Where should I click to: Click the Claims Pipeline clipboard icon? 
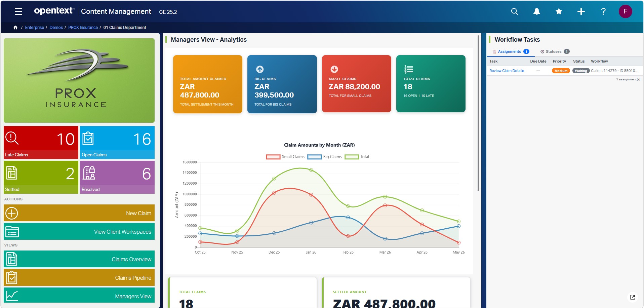12,278
